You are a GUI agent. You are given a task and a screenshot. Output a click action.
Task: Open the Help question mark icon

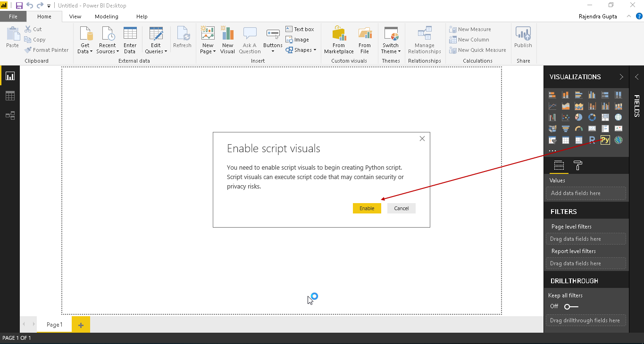point(639,16)
